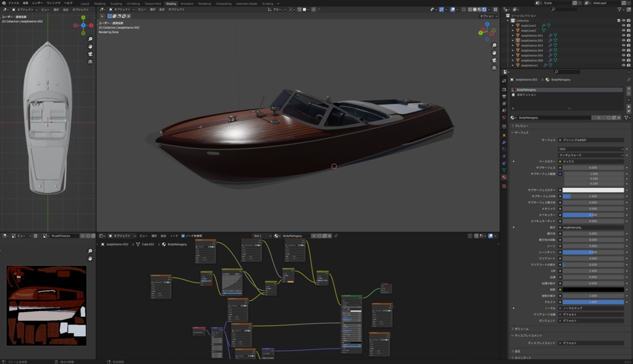Open the オプション dropdown in the viewport

[488, 16]
